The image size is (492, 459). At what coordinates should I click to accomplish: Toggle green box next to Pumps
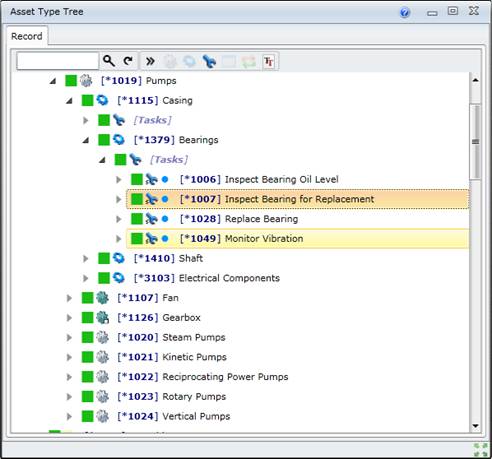click(x=71, y=81)
